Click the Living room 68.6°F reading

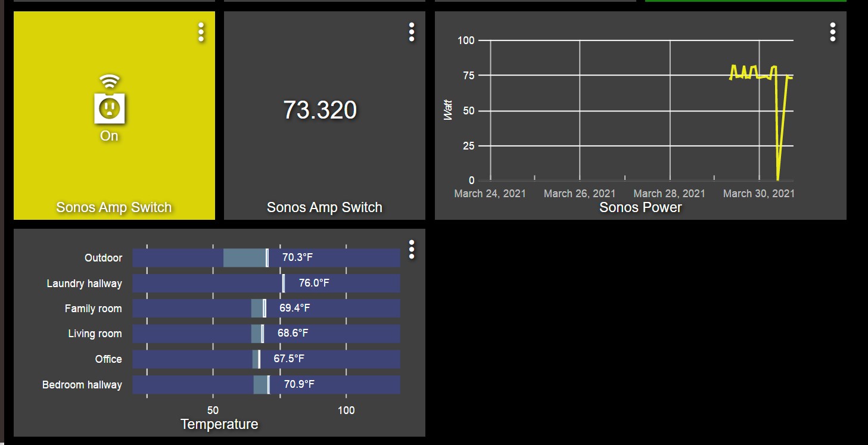click(x=293, y=333)
